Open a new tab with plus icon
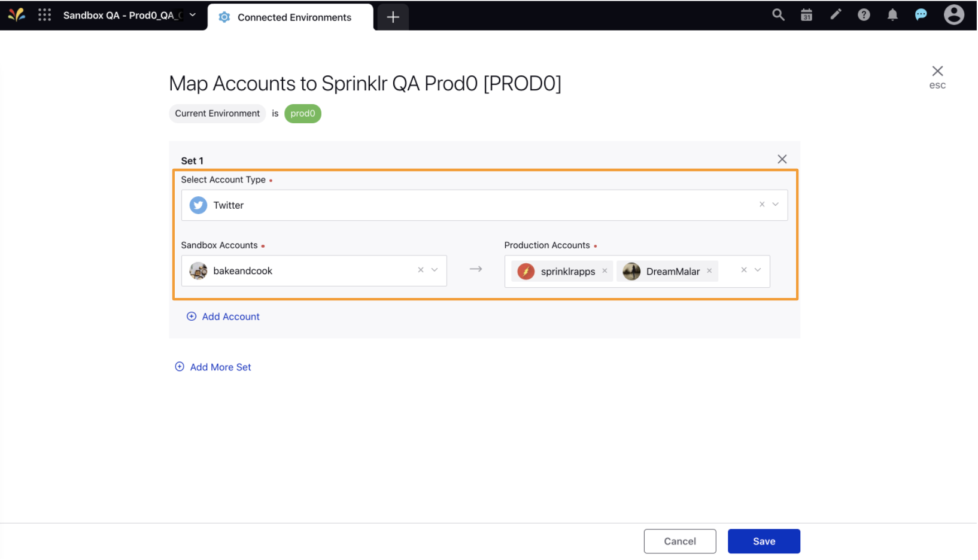The height and width of the screenshot is (560, 978). [393, 17]
